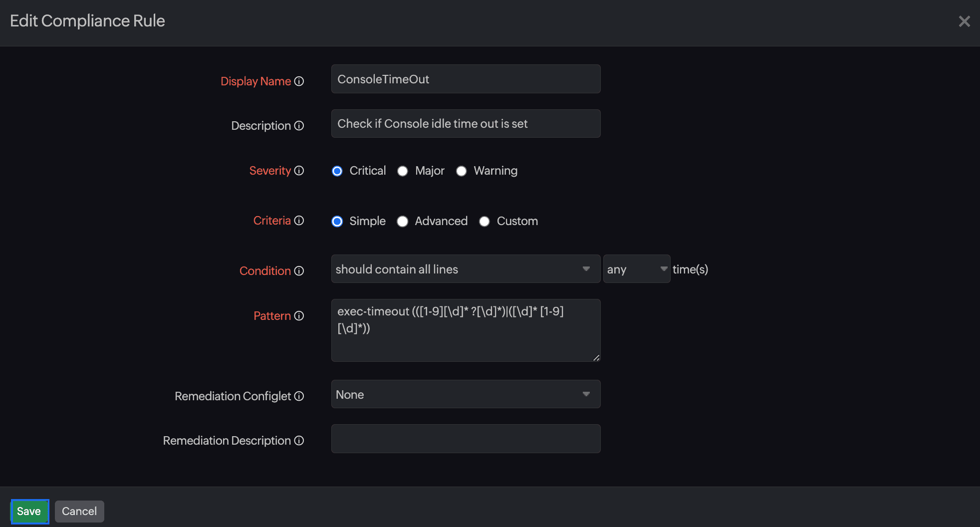Select Major severity

pos(403,171)
